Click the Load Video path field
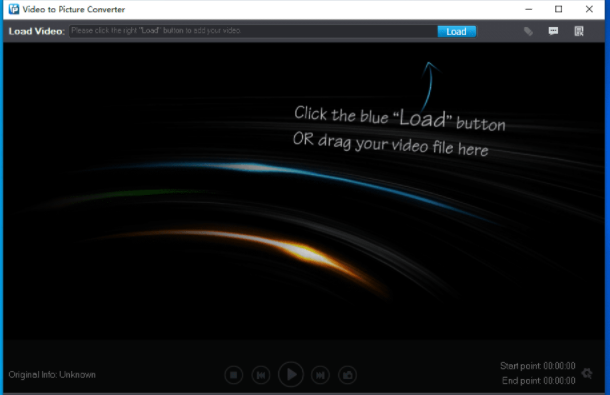This screenshot has width=610, height=395. 253,31
